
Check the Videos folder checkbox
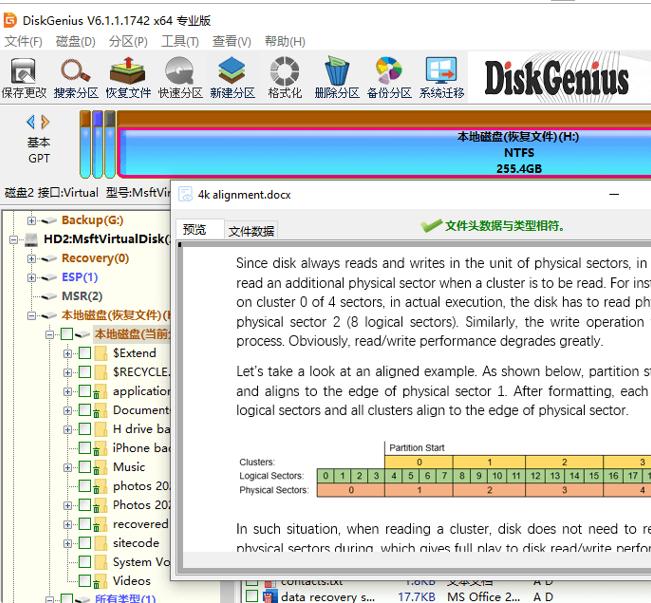click(85, 581)
